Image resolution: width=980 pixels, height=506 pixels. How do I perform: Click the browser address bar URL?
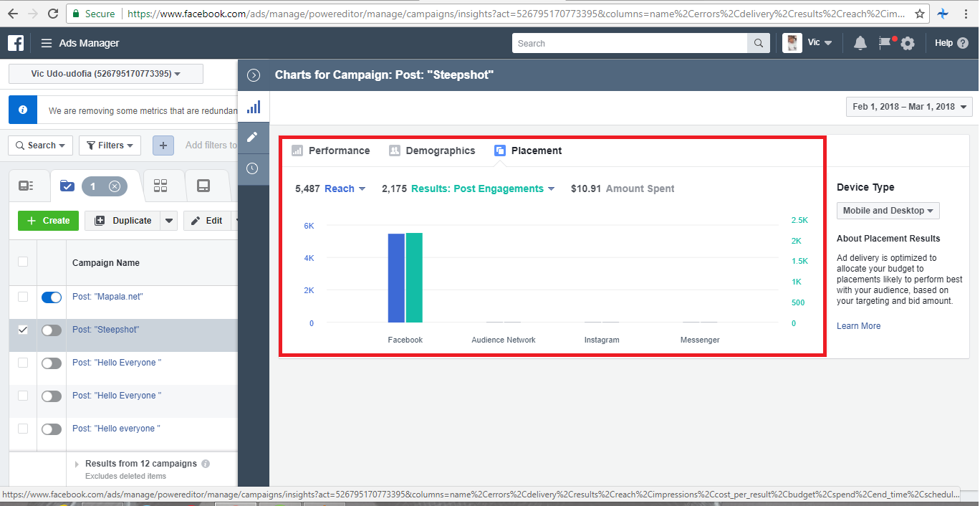coord(515,14)
